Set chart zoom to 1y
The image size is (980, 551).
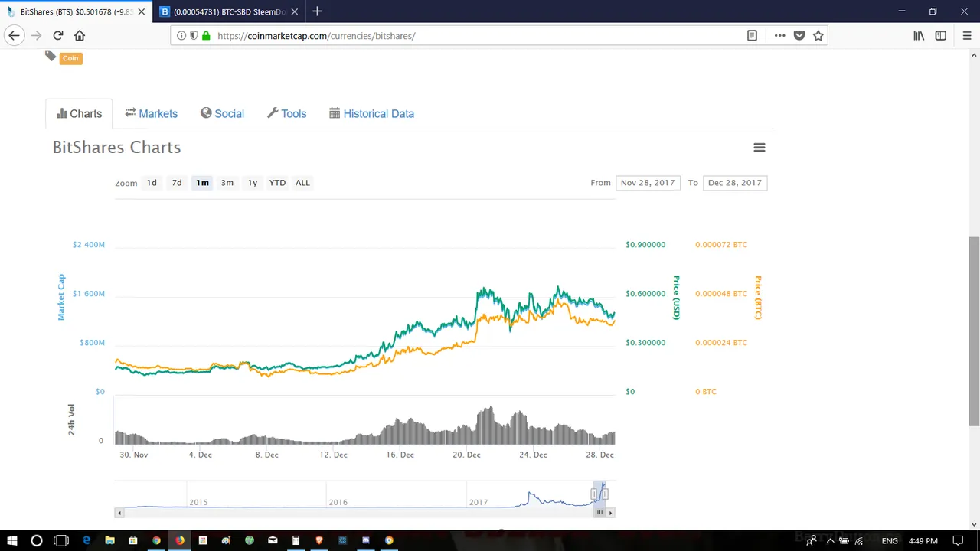(x=253, y=183)
